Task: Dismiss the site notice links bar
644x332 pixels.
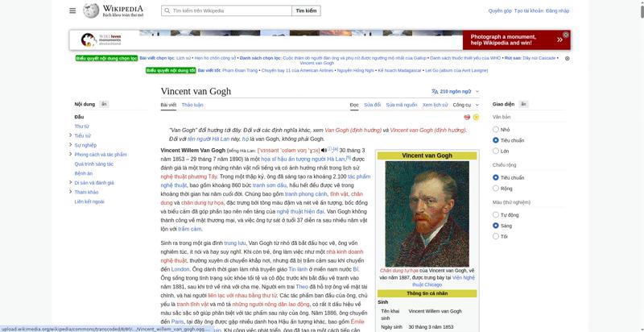Action: point(568,58)
